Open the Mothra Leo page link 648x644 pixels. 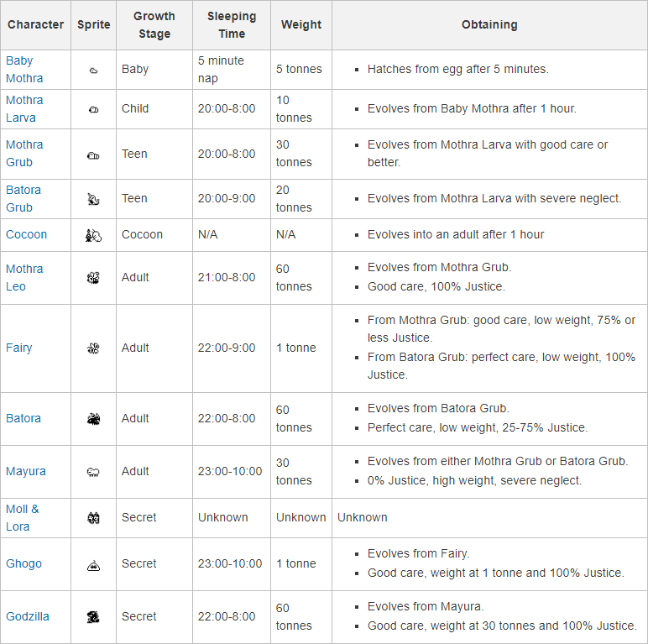24,277
